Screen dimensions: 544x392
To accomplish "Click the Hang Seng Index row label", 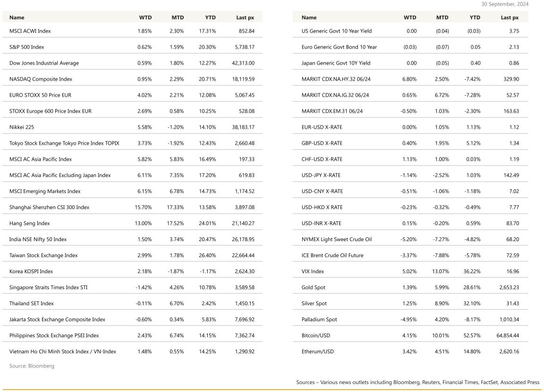I will click(29, 224).
